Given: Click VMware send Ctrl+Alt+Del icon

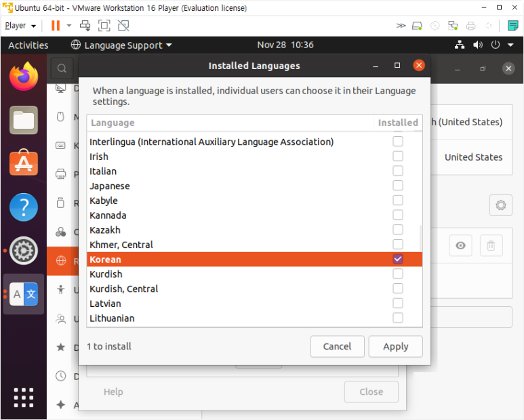Looking at the screenshot, I should (85, 26).
